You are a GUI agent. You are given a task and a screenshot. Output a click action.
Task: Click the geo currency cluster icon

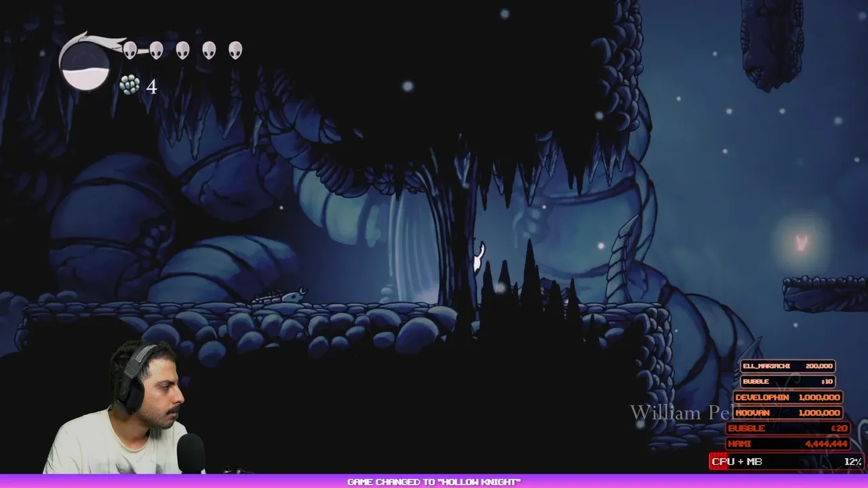[130, 85]
